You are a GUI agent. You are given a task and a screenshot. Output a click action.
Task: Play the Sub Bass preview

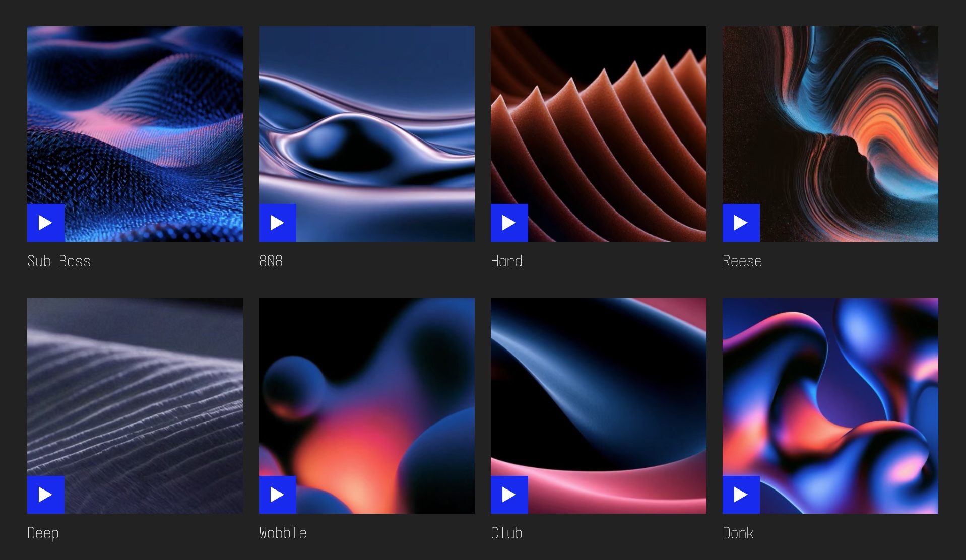(46, 223)
